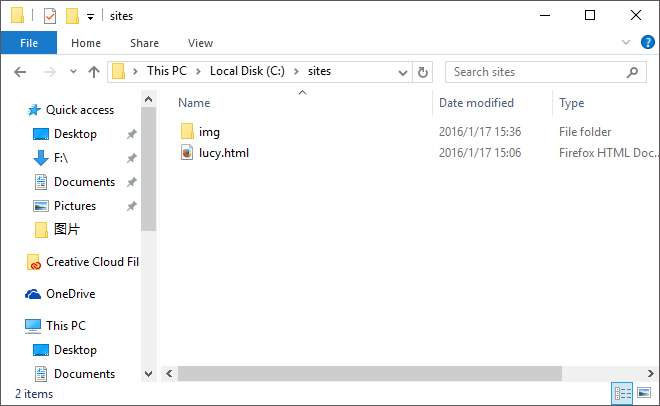The image size is (660, 406).
Task: Click the Properties icon in quick access toolbar
Action: click(x=50, y=16)
